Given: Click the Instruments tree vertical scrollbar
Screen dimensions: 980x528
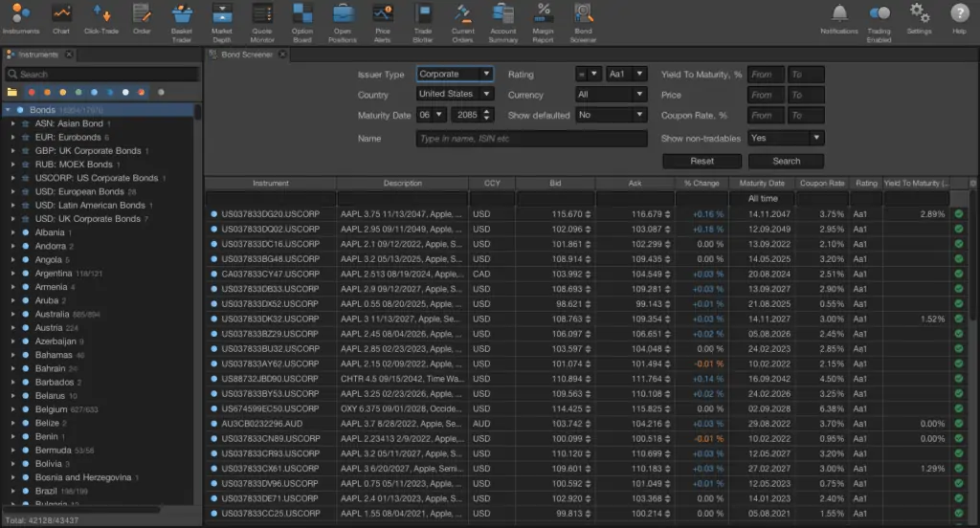Looking at the screenshot, I should click(197, 113).
